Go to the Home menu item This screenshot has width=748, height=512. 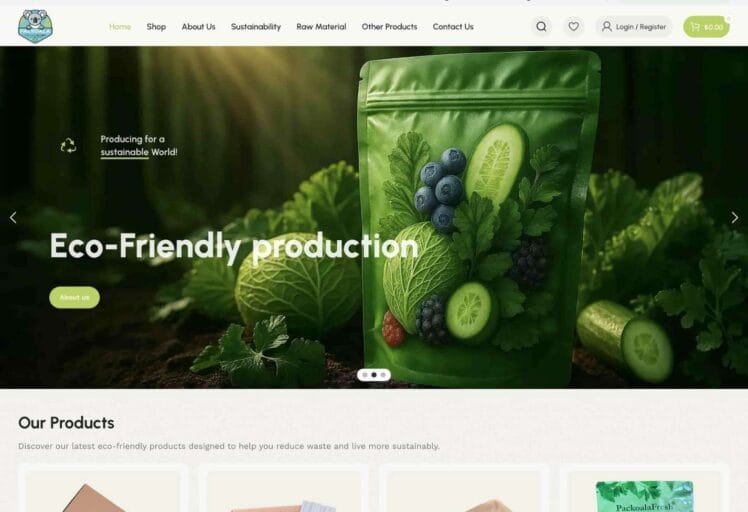click(120, 27)
